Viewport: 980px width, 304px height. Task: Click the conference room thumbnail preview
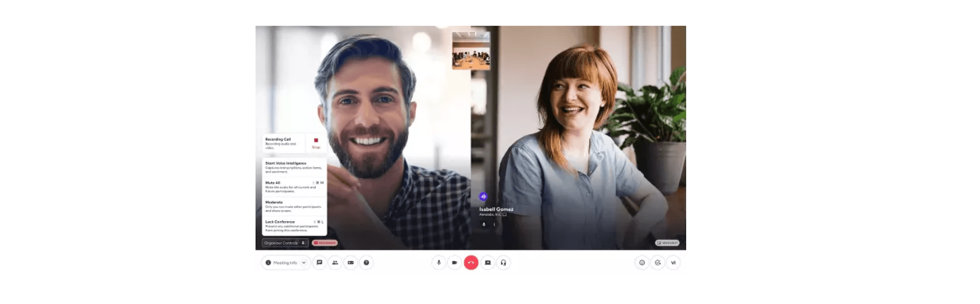point(471,51)
